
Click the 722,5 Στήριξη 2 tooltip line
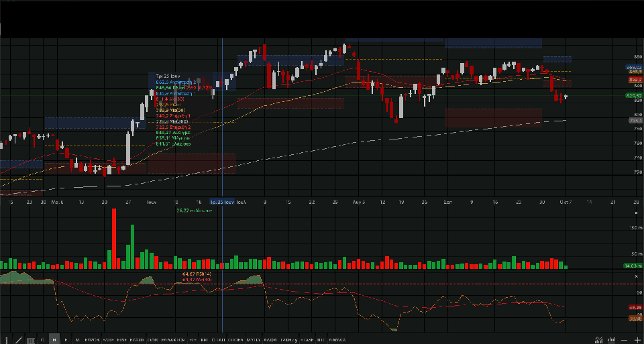pyautogui.click(x=173, y=127)
